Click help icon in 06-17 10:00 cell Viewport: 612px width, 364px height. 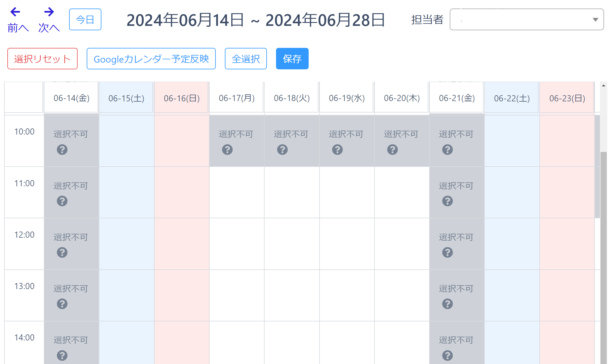point(227,150)
